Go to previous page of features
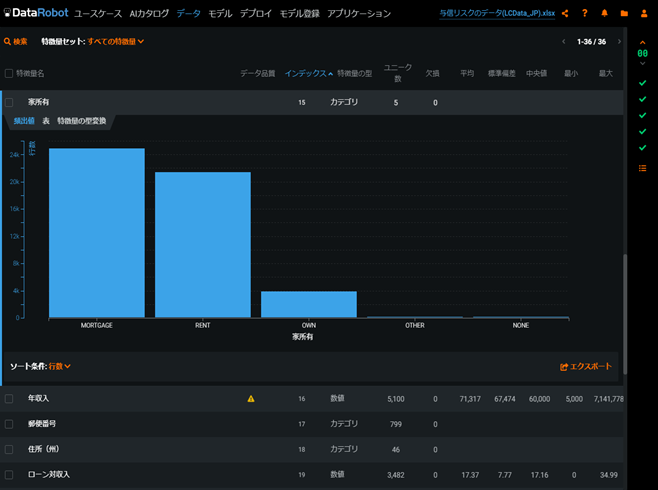This screenshot has height=490, width=658. tap(564, 42)
